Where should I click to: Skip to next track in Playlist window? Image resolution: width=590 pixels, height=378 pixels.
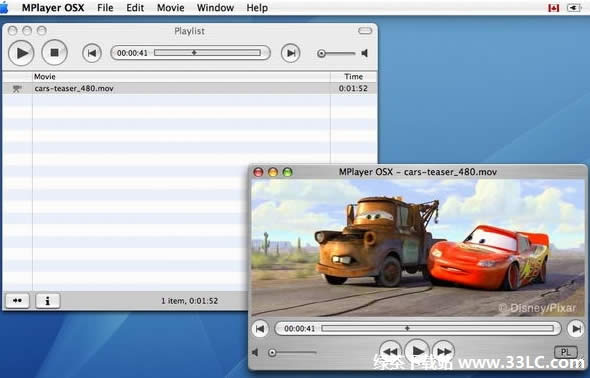pos(290,53)
